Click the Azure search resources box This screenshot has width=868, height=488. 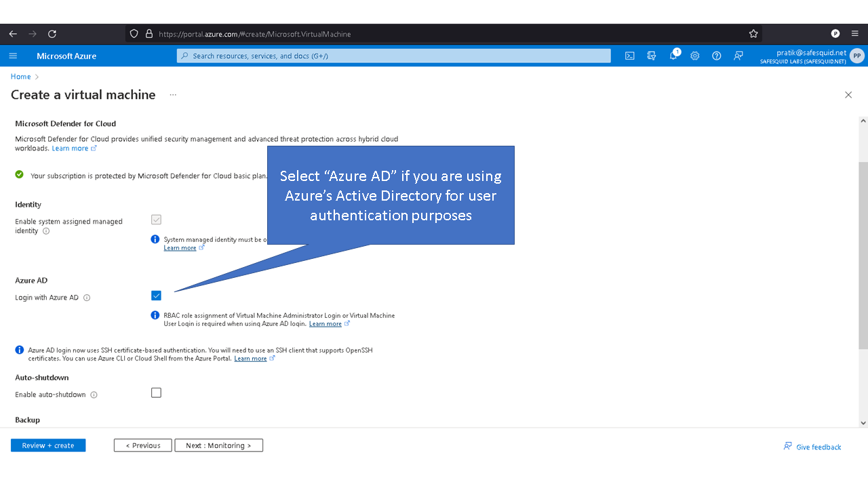pos(394,56)
